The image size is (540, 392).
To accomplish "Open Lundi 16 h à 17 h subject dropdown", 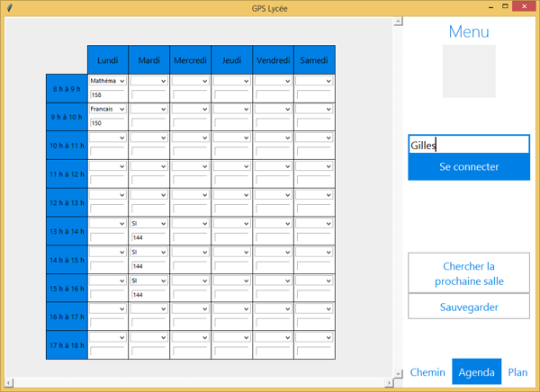I will click(108, 309).
